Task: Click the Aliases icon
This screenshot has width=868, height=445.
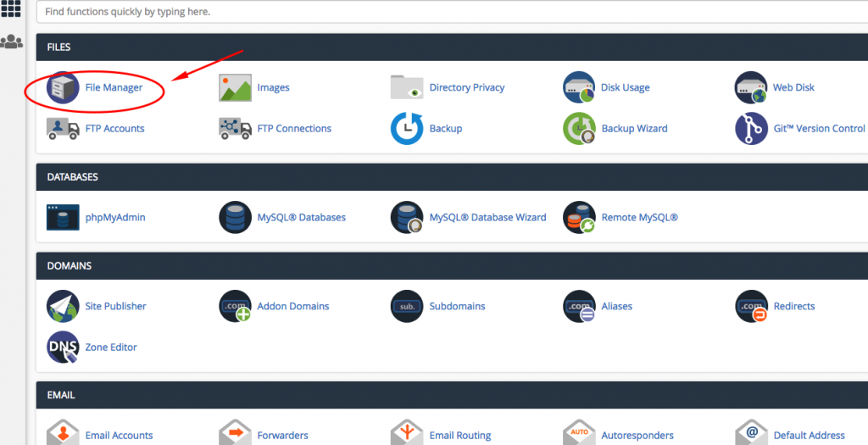Action: (x=579, y=306)
